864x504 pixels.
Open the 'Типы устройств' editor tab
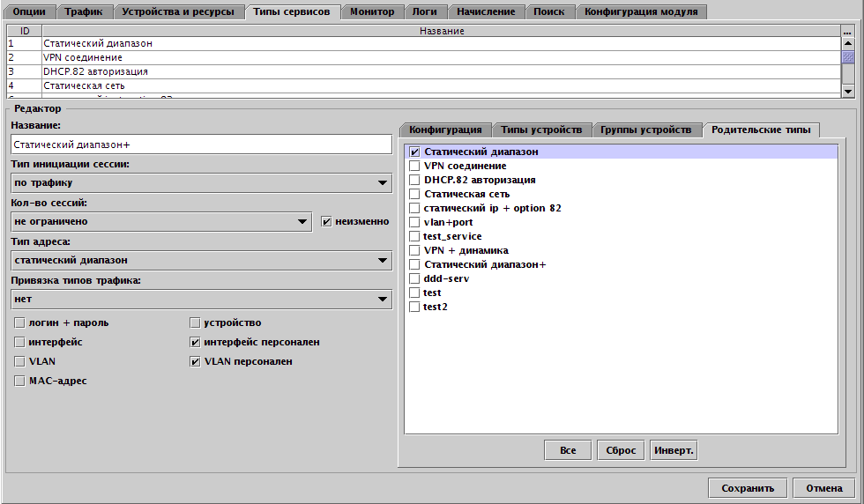pyautogui.click(x=541, y=130)
